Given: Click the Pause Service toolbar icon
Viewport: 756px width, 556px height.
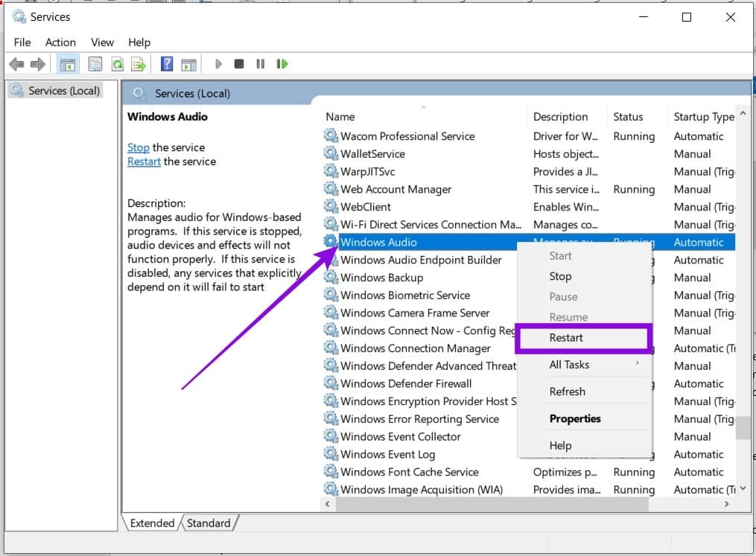Looking at the screenshot, I should point(261,63).
